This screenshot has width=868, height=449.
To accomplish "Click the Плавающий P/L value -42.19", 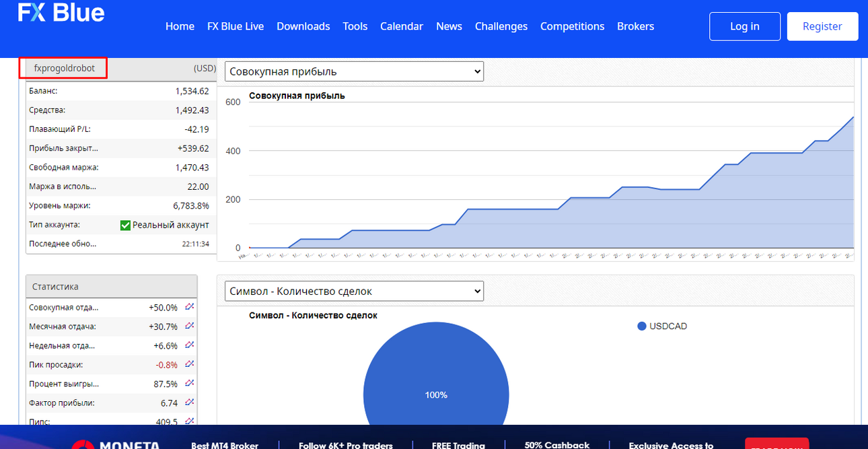I will pyautogui.click(x=196, y=129).
